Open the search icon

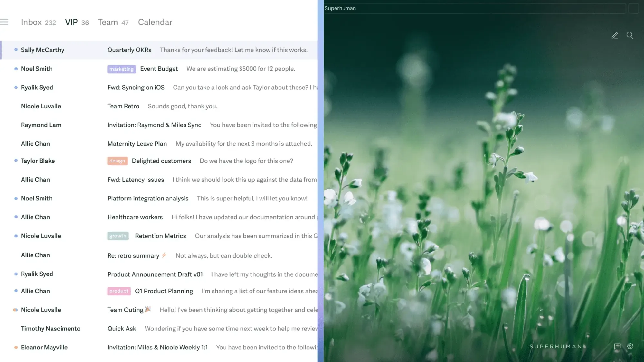[630, 35]
